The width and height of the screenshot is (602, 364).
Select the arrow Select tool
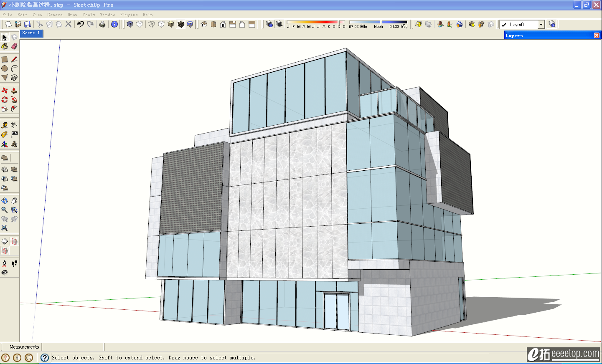[x=5, y=37]
